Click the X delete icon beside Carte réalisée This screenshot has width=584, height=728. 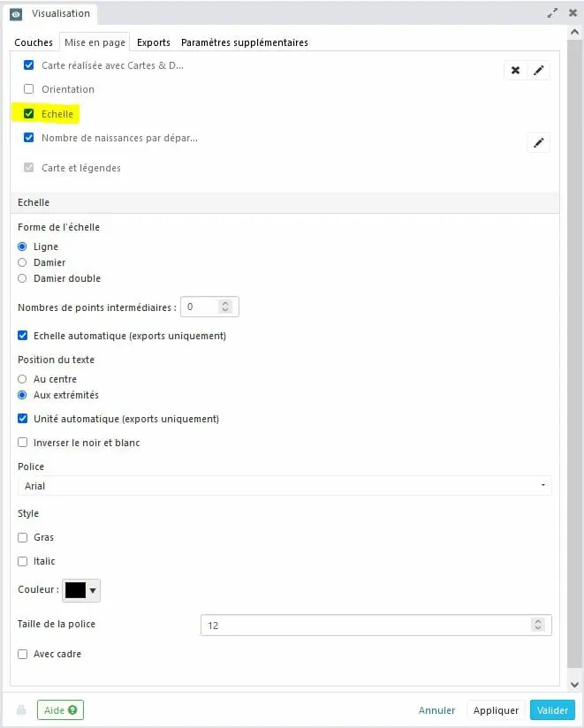pos(515,71)
